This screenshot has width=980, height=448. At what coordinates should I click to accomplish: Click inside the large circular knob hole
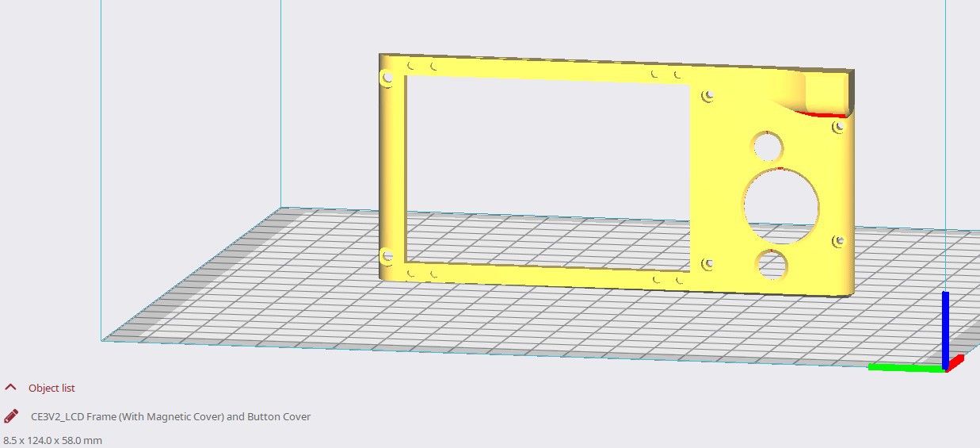pyautogui.click(x=781, y=205)
